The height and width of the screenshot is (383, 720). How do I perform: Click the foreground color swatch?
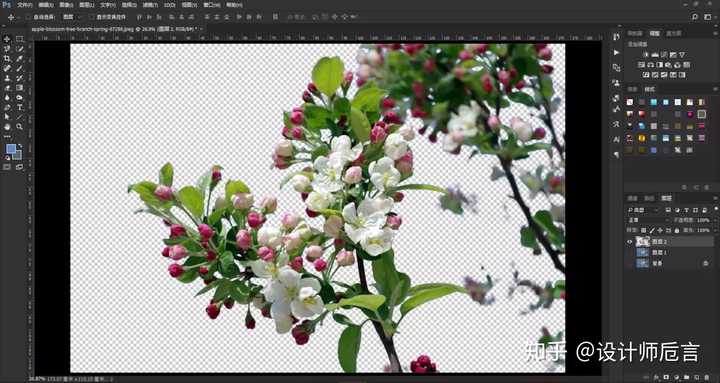pyautogui.click(x=11, y=149)
